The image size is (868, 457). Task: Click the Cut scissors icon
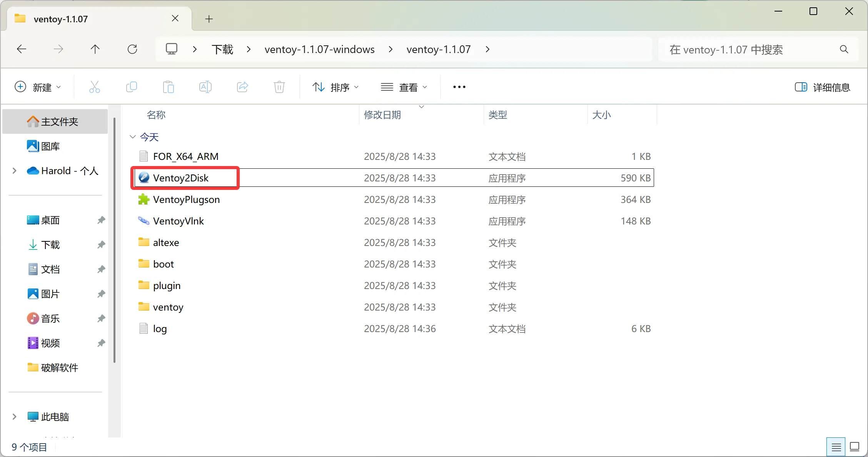point(94,87)
